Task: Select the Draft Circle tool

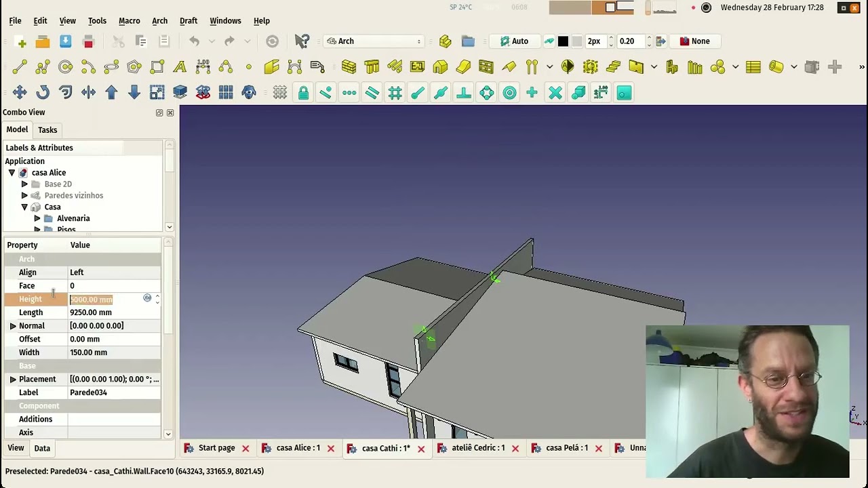Action: pos(66,66)
